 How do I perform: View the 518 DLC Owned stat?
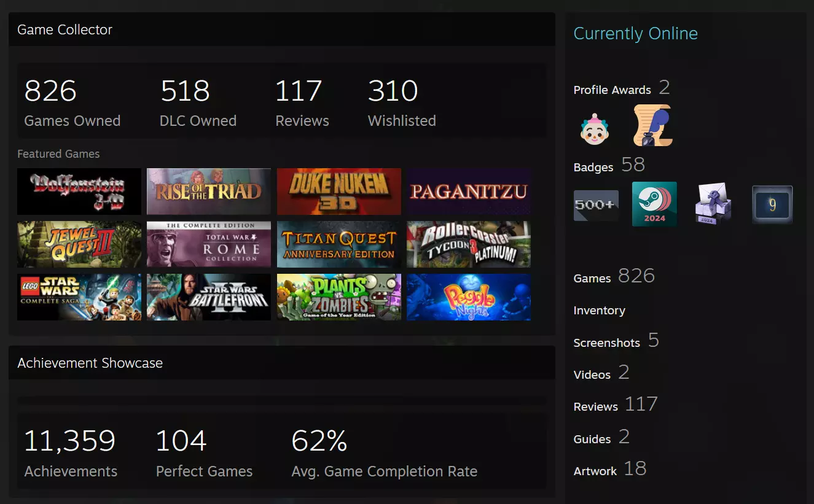198,103
